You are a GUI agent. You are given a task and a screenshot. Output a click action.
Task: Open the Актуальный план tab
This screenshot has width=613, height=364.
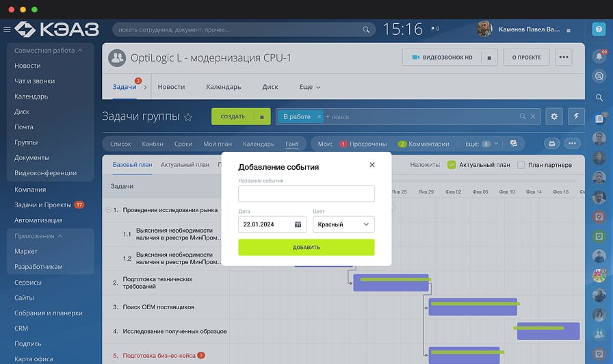[x=185, y=165]
